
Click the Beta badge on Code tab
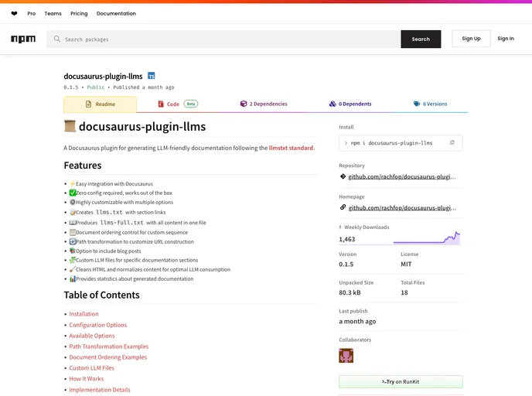click(191, 104)
